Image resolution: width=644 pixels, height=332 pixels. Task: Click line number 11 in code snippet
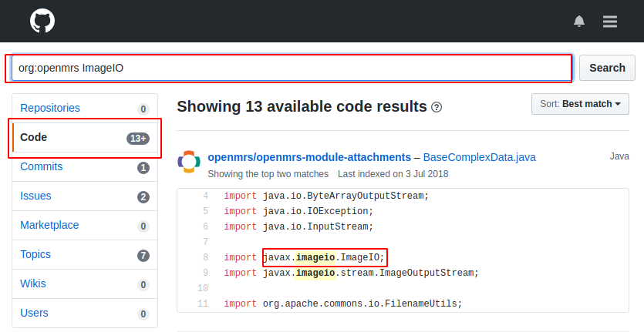(203, 303)
